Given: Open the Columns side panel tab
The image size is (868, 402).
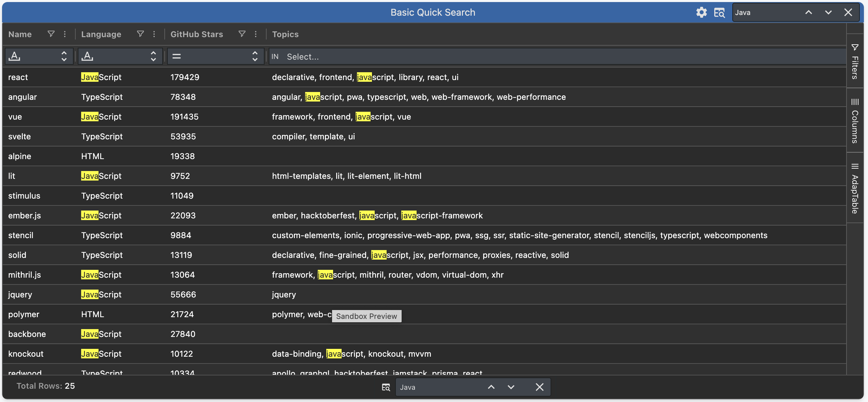Looking at the screenshot, I should tap(855, 120).
